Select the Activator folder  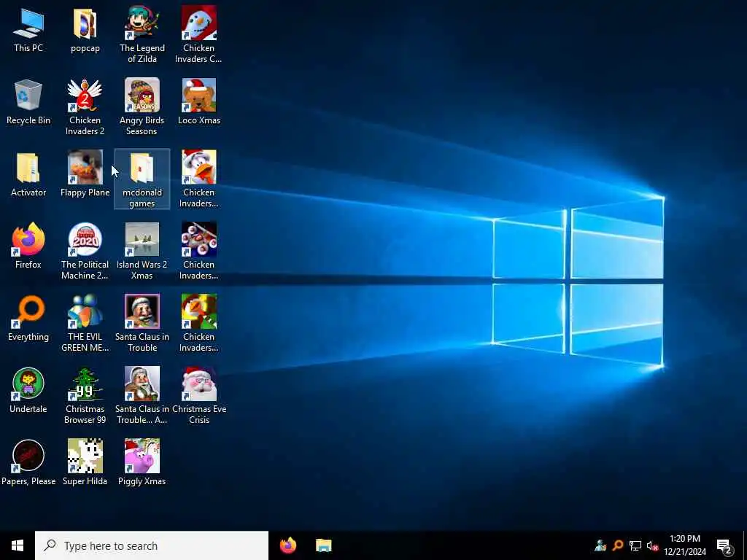[28, 174]
